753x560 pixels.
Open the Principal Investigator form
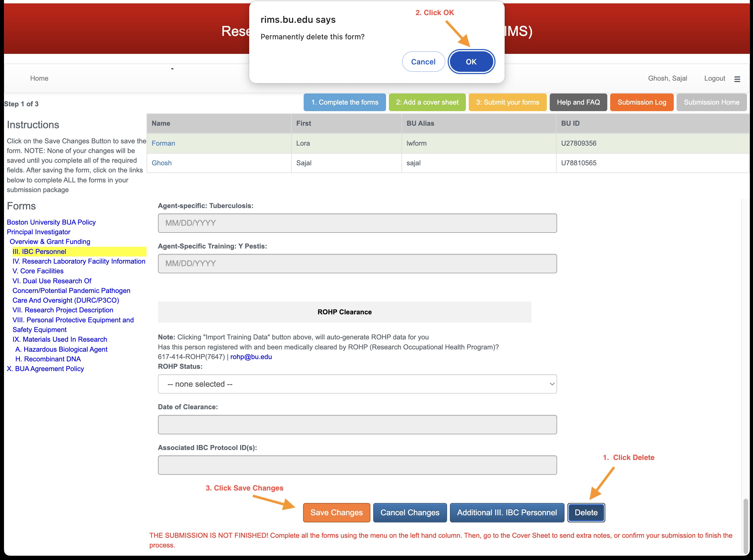39,232
